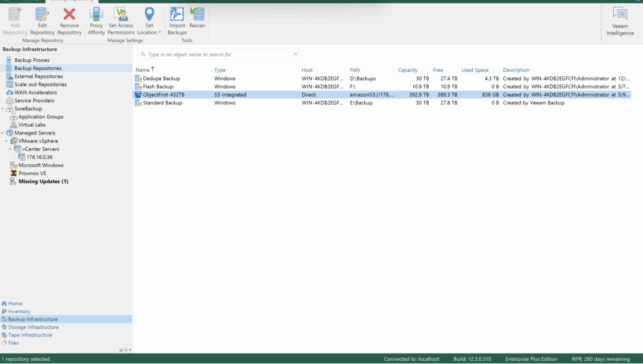Screen dimensions: 643x364
Task: Click the Set Location pin icon
Action: (x=149, y=15)
